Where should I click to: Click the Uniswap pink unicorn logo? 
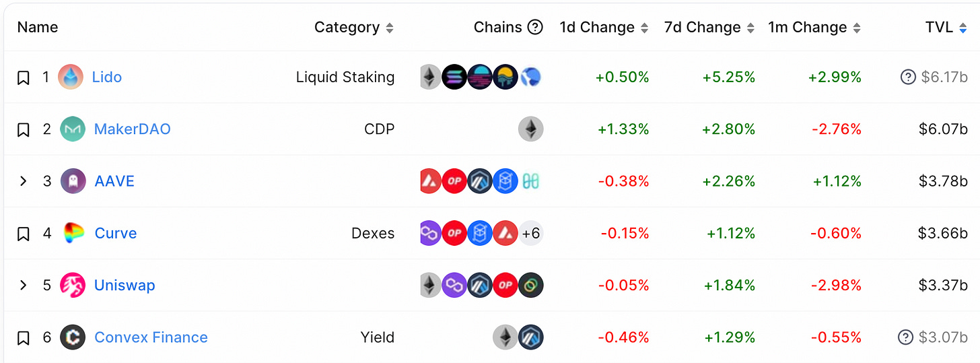[x=73, y=286]
